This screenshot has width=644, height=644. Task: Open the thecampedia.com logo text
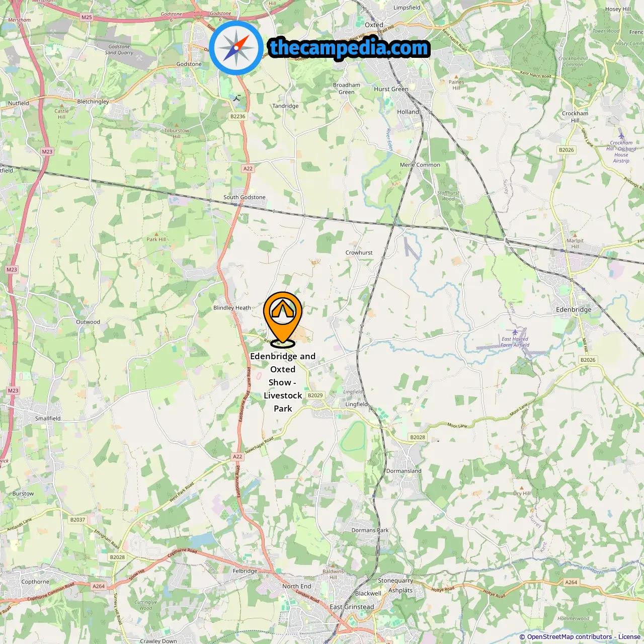point(349,48)
